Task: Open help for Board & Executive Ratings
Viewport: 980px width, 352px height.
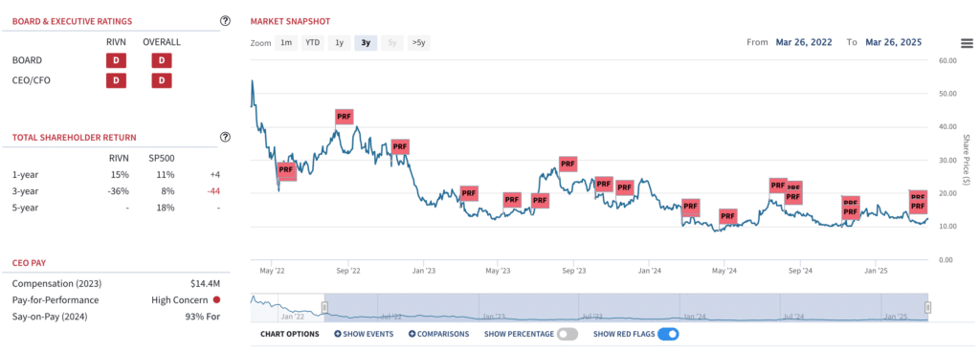Action: (x=226, y=21)
